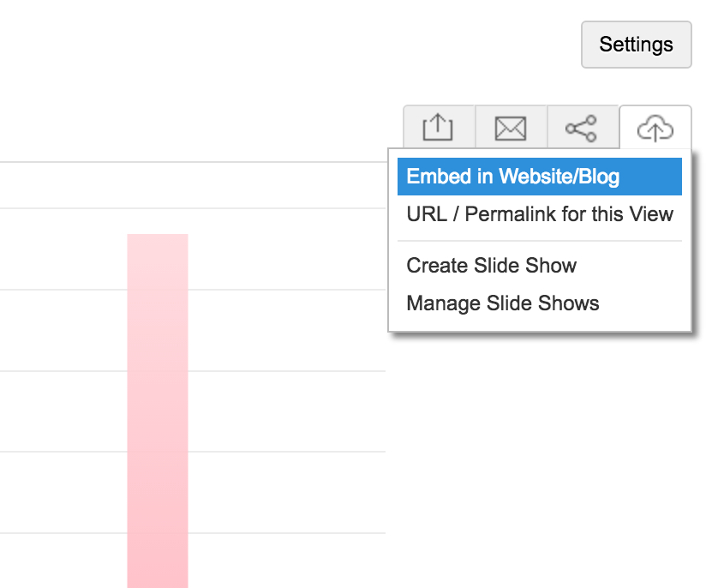Pick the permalink entry in the publish menu

click(x=539, y=214)
